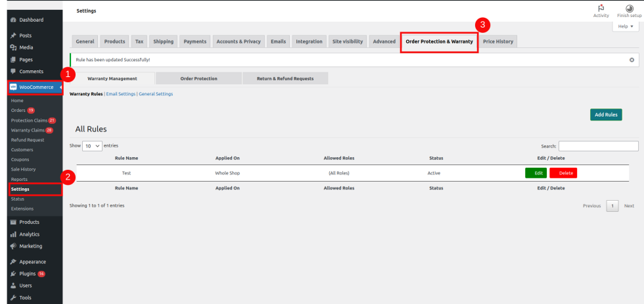Open the Shipping tab
Screen dimensions: 644x304
tap(164, 41)
